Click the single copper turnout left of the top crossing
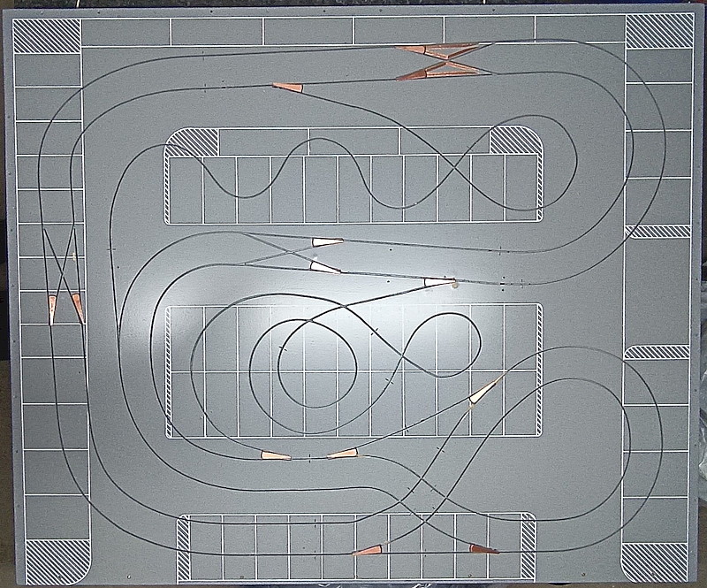Screen dimensions: 707x588 pos(288,87)
